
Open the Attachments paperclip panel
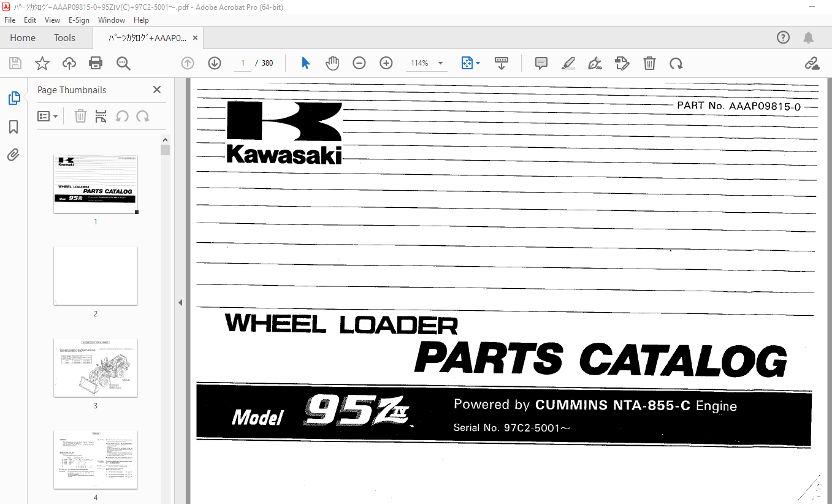(13, 155)
